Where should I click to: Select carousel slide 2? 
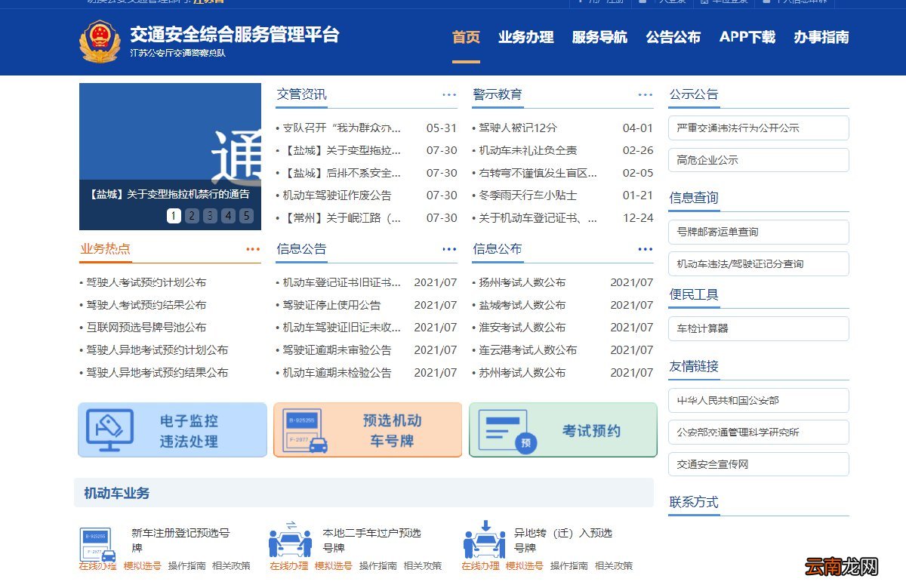(192, 216)
